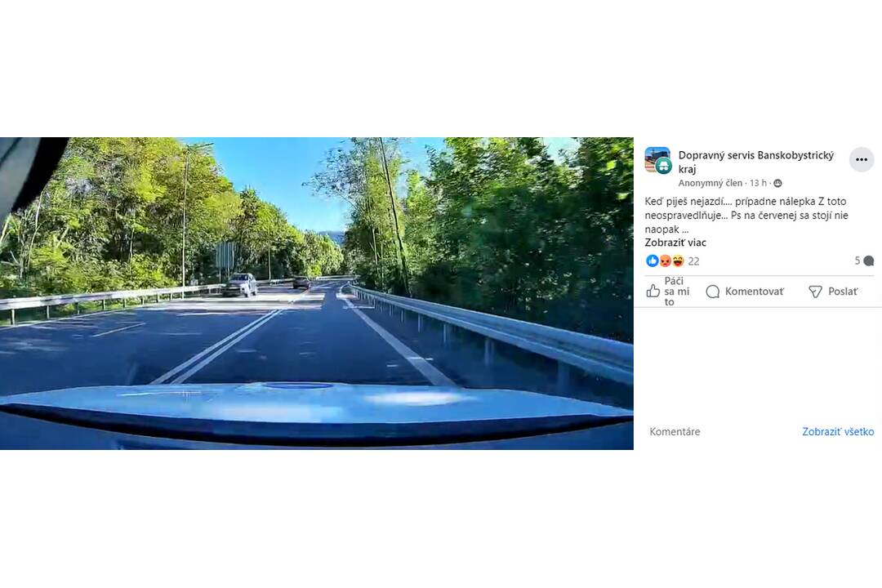The height and width of the screenshot is (588, 882).
Task: Expand post text with Zobraziť viac
Action: tap(675, 243)
